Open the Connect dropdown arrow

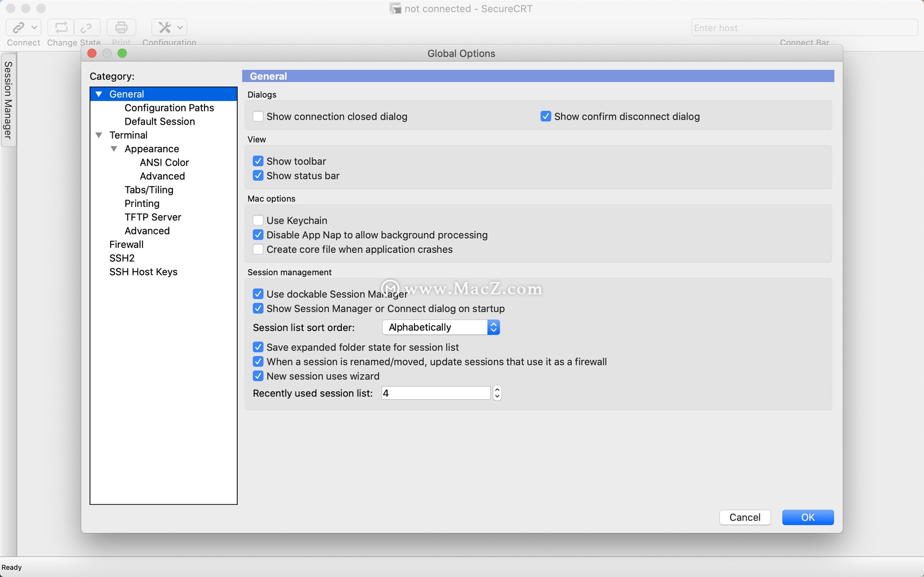(34, 27)
